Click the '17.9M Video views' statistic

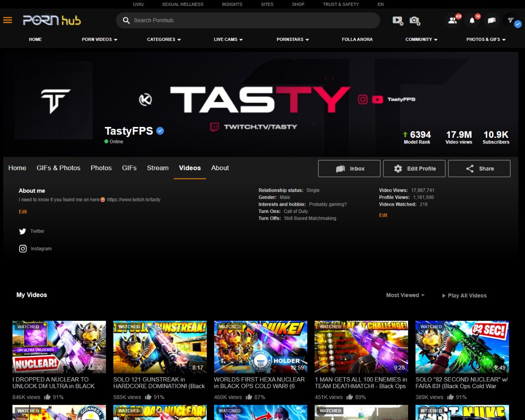click(x=459, y=137)
